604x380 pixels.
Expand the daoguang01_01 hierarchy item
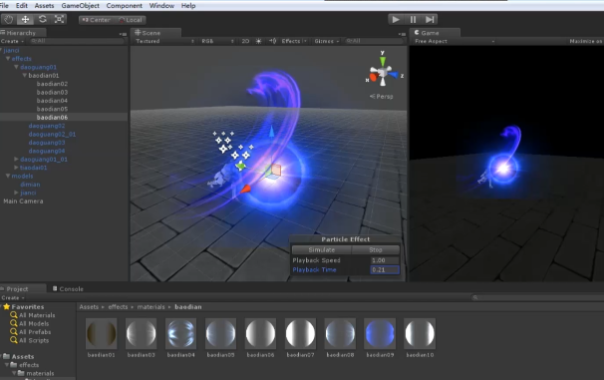pyautogui.click(x=16, y=159)
